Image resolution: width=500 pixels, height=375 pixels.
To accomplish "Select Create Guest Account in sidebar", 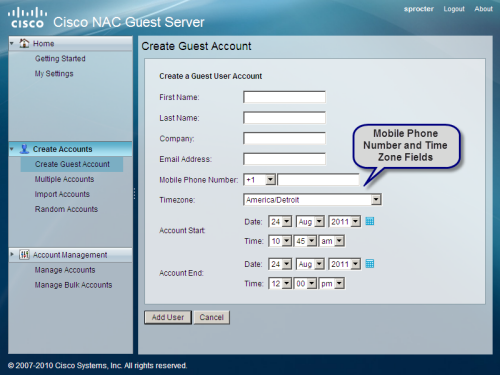I will (x=72, y=164).
